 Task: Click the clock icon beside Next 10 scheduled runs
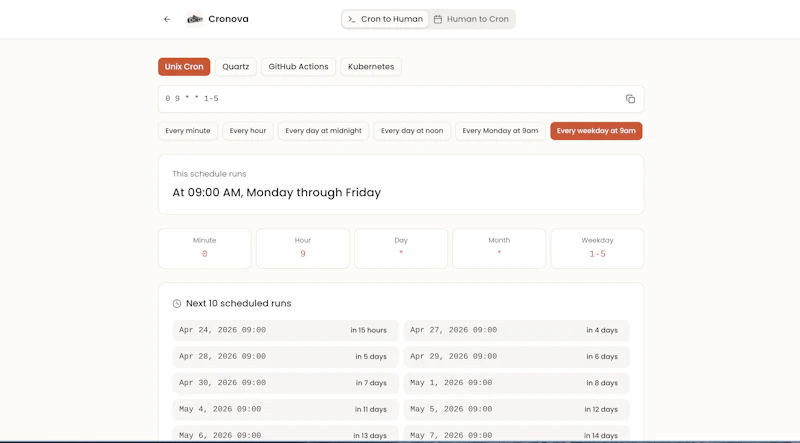177,304
